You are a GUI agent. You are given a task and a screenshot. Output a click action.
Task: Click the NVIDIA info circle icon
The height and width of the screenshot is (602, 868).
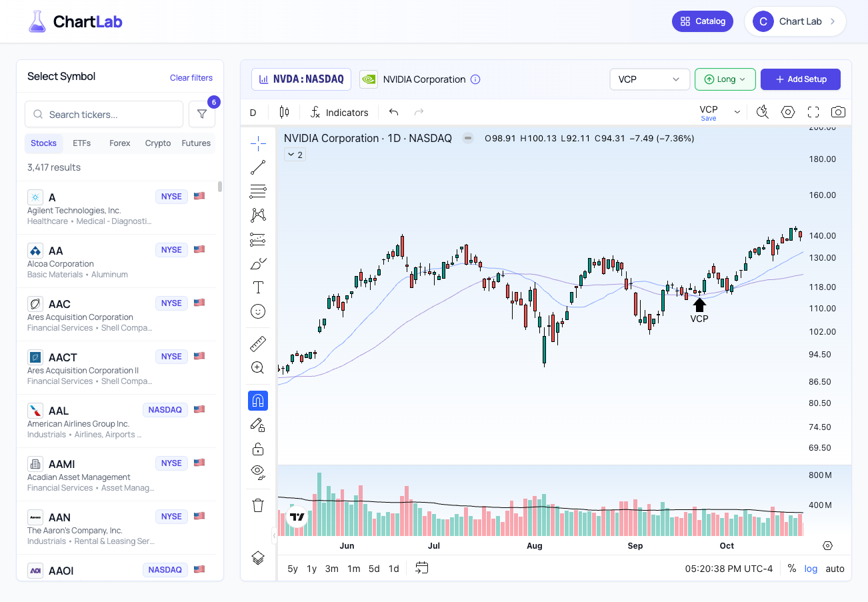475,79
